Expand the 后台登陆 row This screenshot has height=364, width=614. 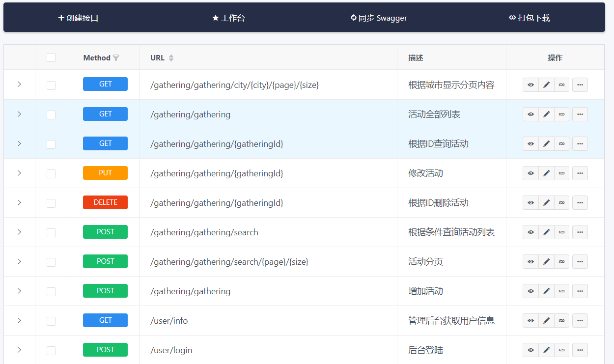pyautogui.click(x=19, y=350)
